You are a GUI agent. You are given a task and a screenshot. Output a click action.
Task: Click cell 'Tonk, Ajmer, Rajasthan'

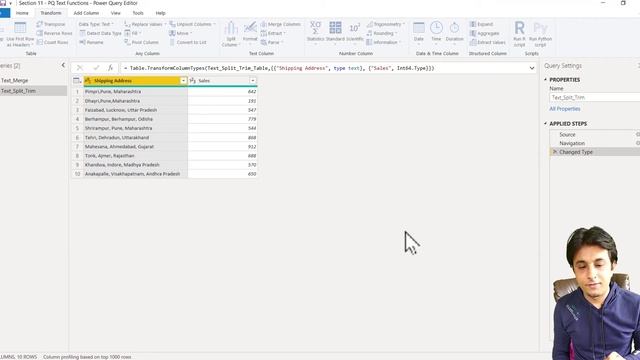[x=136, y=156]
